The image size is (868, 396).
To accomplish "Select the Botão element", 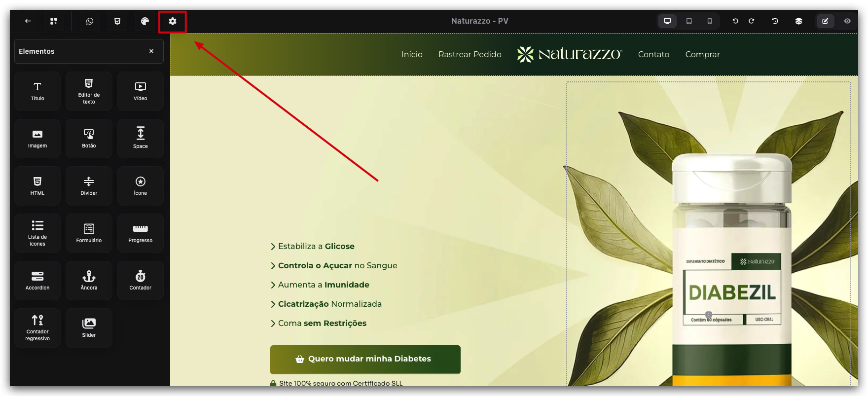I will click(x=89, y=139).
